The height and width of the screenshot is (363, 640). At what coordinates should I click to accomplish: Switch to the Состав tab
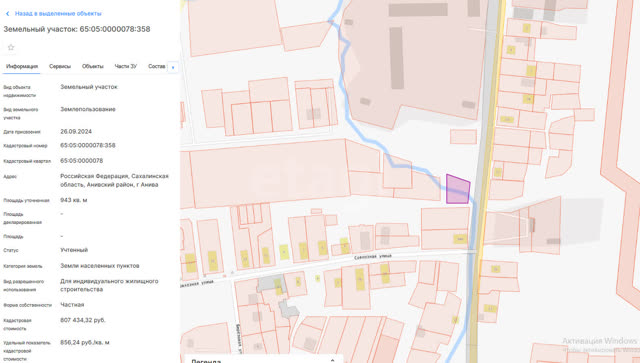[x=157, y=66]
